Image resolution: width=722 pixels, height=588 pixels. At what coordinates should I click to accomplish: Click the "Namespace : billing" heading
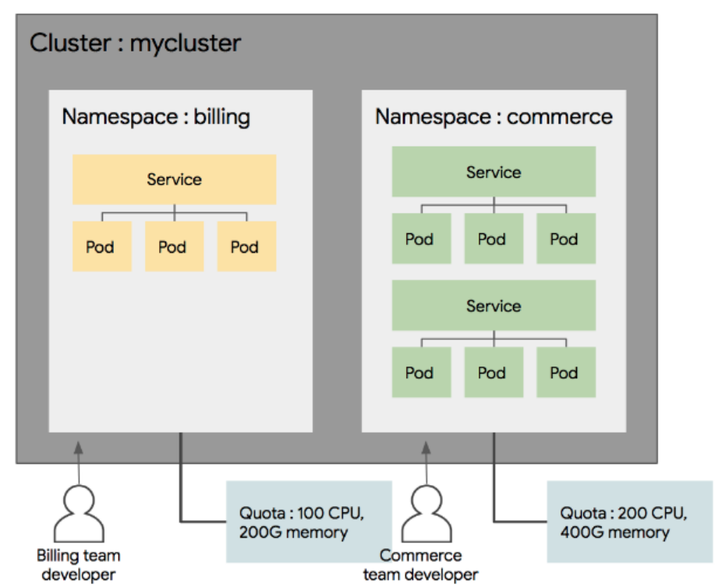pyautogui.click(x=156, y=117)
